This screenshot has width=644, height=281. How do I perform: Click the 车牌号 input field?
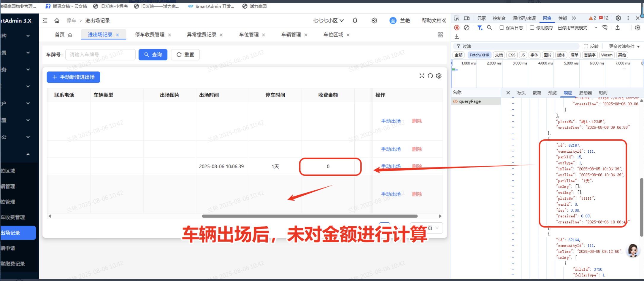(100, 55)
